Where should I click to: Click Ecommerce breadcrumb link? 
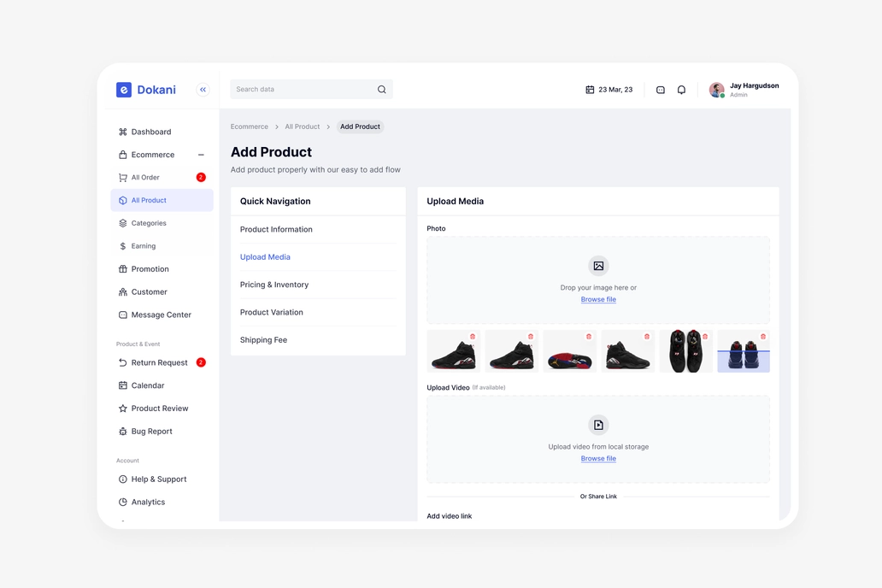250,126
